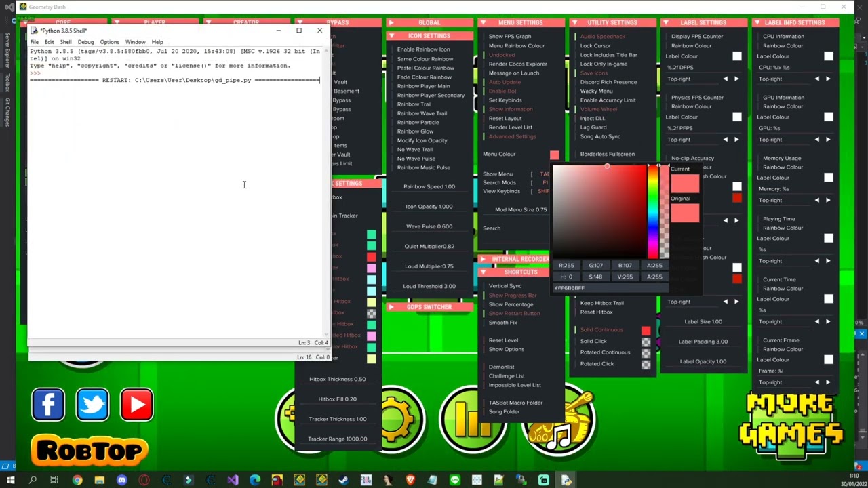
Task: Toggle CPU Information label
Action: pyautogui.click(x=783, y=36)
